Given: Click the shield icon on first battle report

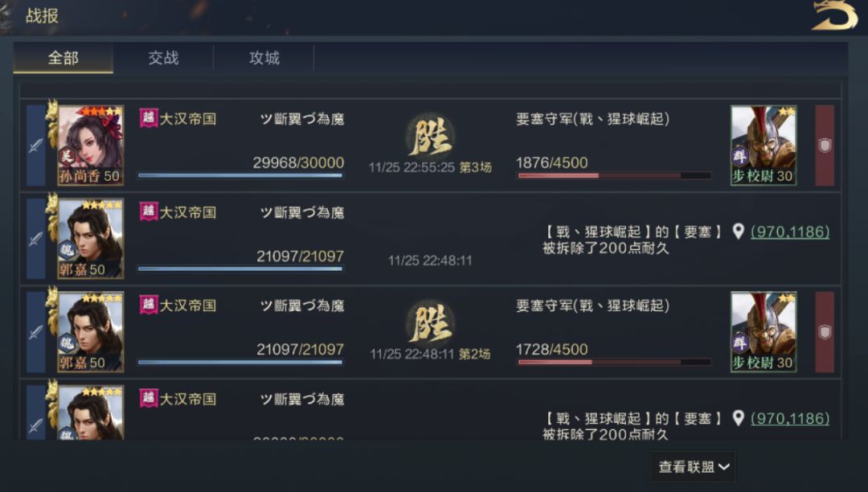Looking at the screenshot, I should [x=825, y=146].
